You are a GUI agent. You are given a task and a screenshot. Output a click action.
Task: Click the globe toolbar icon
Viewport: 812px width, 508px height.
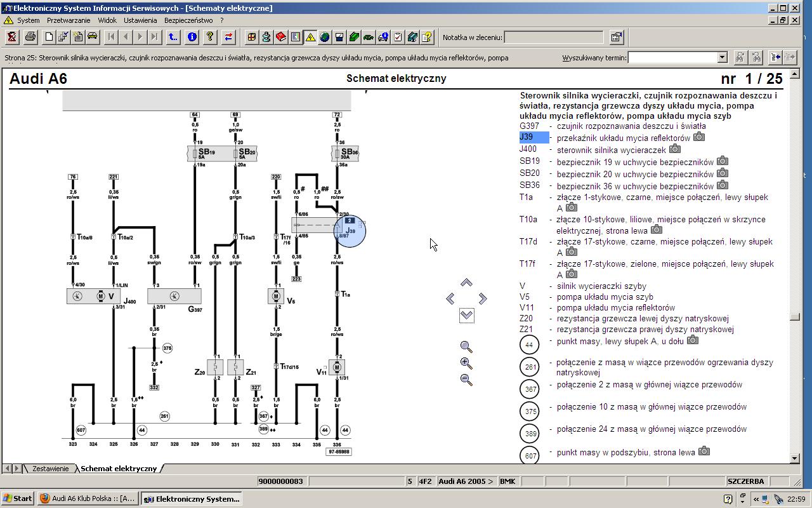325,37
